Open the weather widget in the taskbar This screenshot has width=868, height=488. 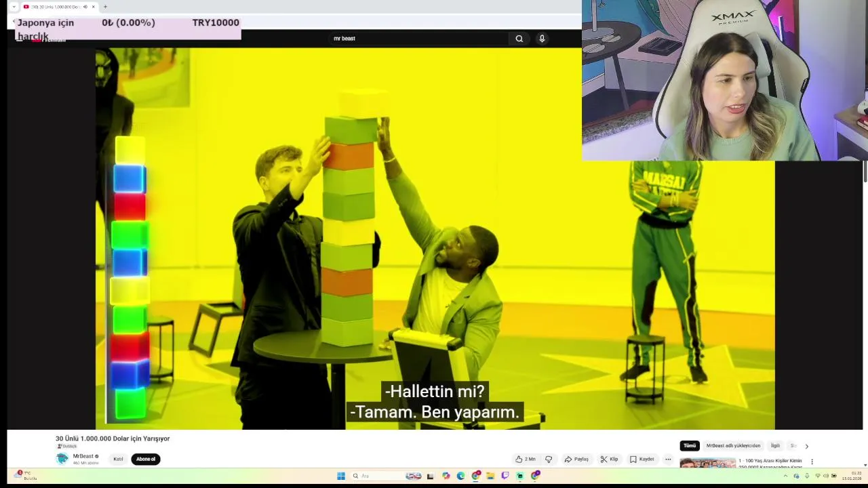(26, 476)
